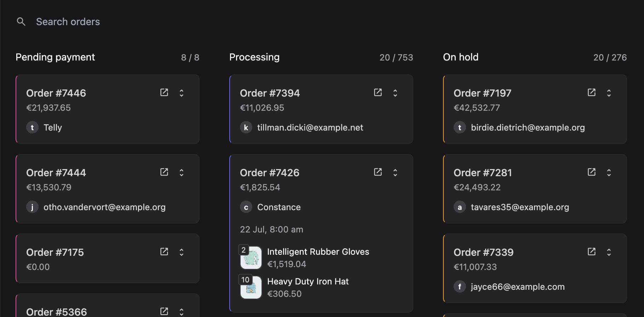
Task: Open Order #7426 external link icon
Action: (378, 172)
